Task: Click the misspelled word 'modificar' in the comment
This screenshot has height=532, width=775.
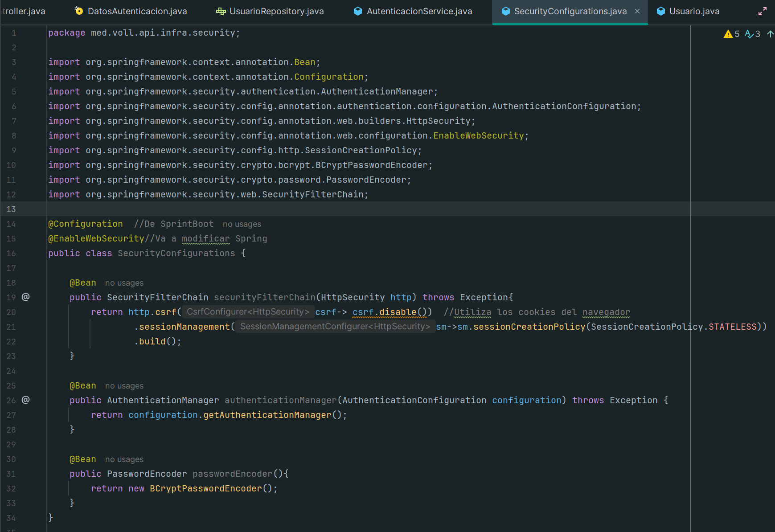Action: (x=206, y=238)
